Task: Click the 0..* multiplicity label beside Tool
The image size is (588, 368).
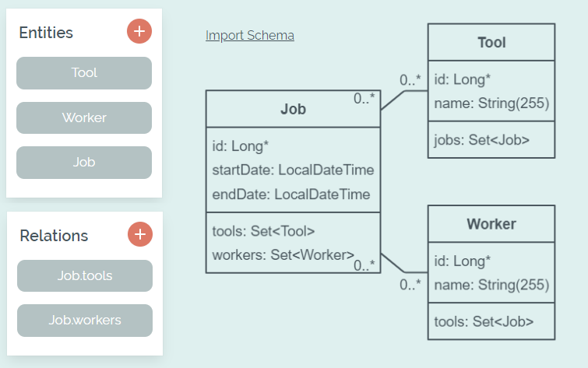Action: [x=410, y=80]
